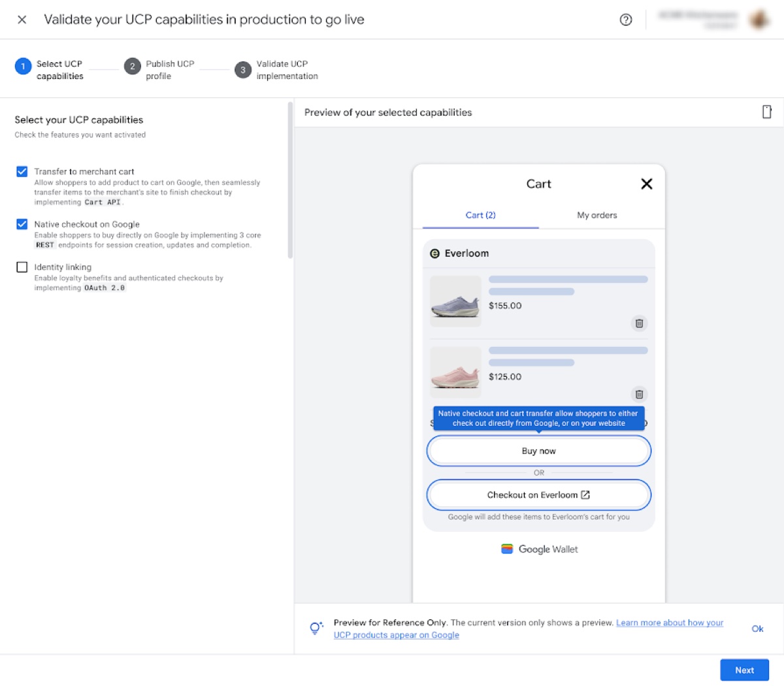Delete the $125.00 shoe from cart

pos(639,394)
